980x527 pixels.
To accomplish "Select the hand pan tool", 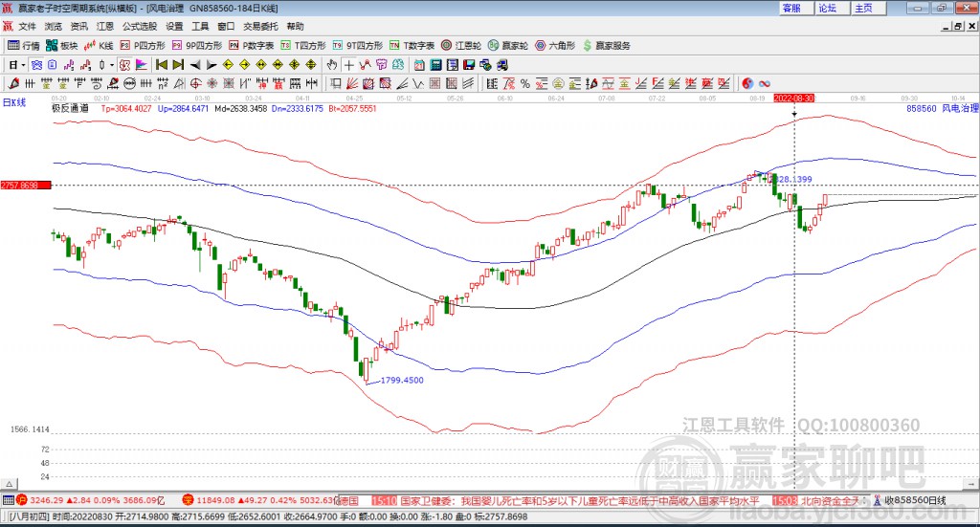I will coord(332,65).
